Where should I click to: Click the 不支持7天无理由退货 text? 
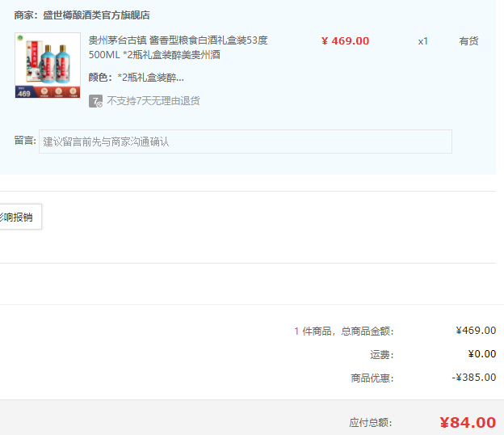click(x=153, y=101)
